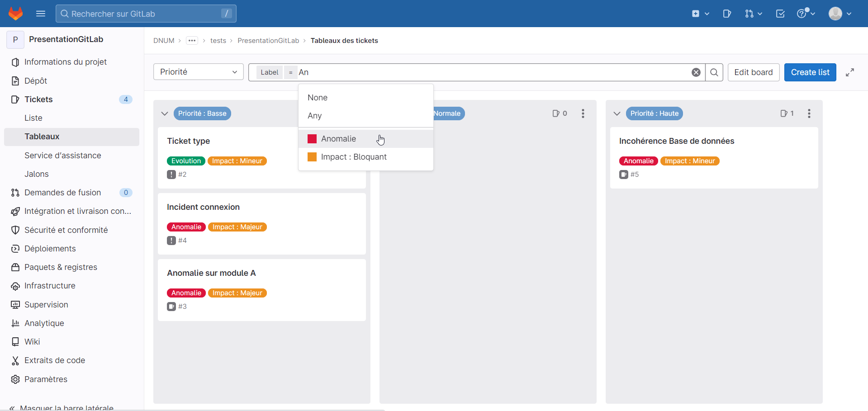Click the Edit board button
Image resolution: width=868 pixels, height=411 pixels.
click(x=753, y=72)
